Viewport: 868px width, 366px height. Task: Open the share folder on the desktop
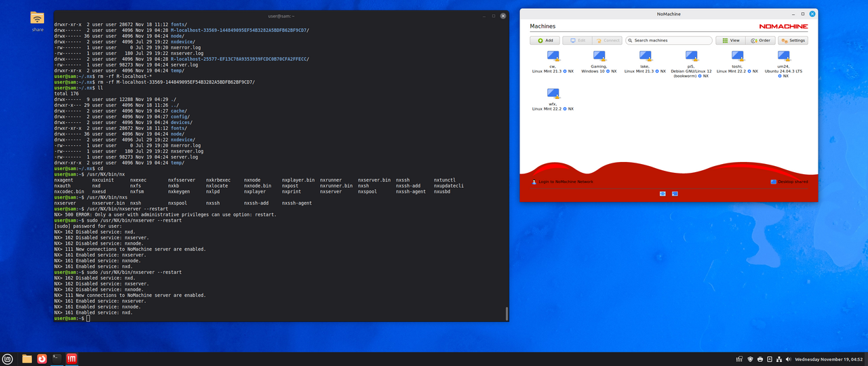[37, 19]
